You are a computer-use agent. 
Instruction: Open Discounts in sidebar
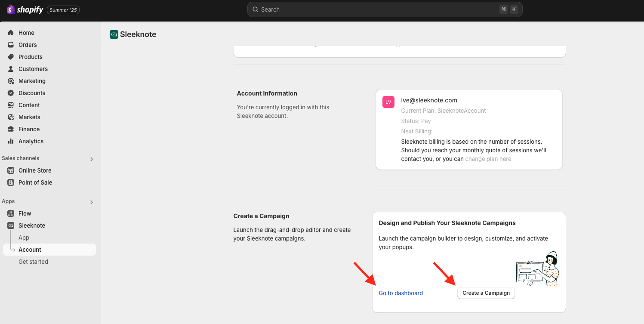point(32,93)
